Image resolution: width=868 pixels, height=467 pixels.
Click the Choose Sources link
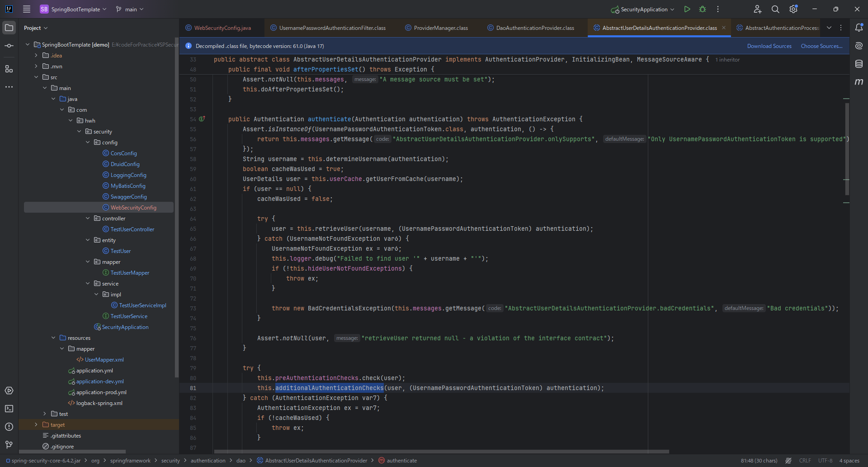pos(821,46)
